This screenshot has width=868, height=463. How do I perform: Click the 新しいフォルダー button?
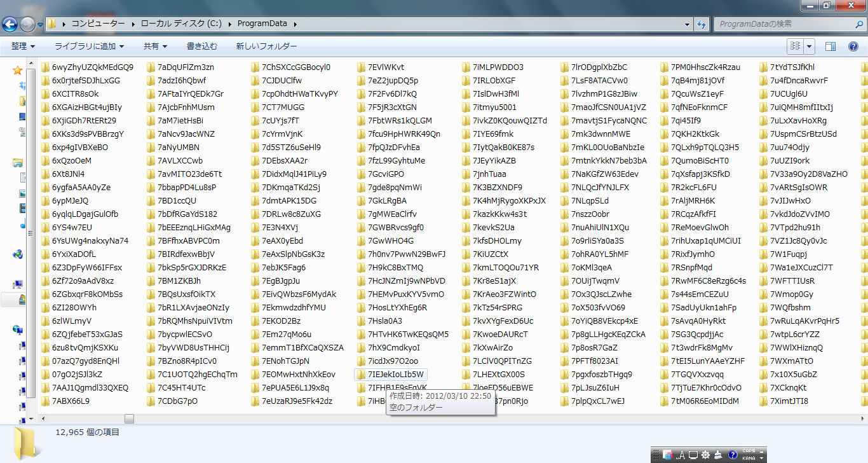pyautogui.click(x=266, y=46)
